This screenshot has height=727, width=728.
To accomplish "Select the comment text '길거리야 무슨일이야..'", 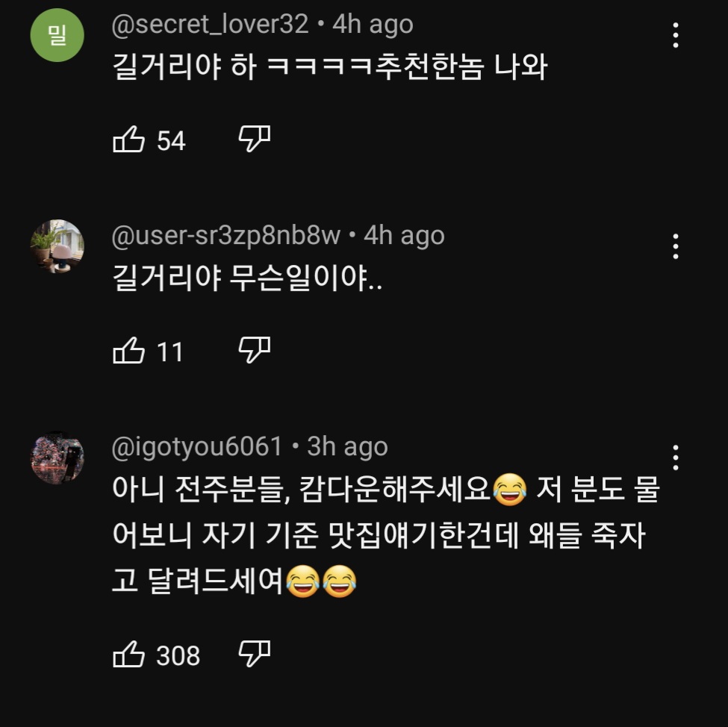I will pyautogui.click(x=247, y=278).
